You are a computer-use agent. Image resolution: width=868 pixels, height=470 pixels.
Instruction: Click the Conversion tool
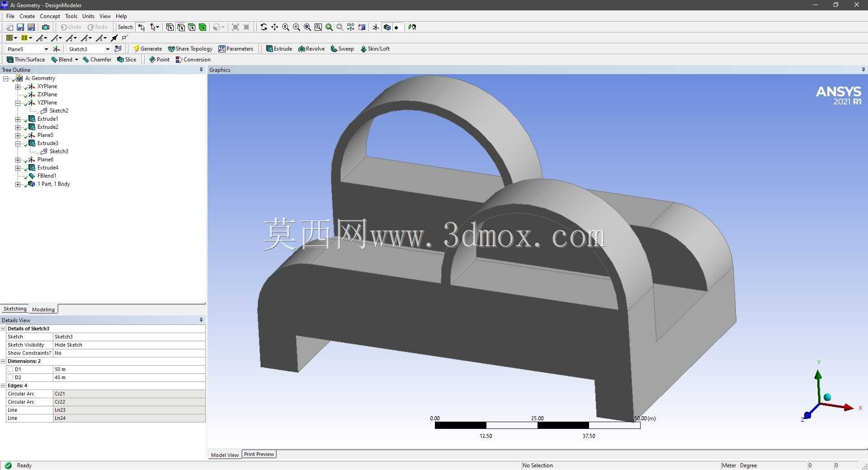(x=193, y=60)
